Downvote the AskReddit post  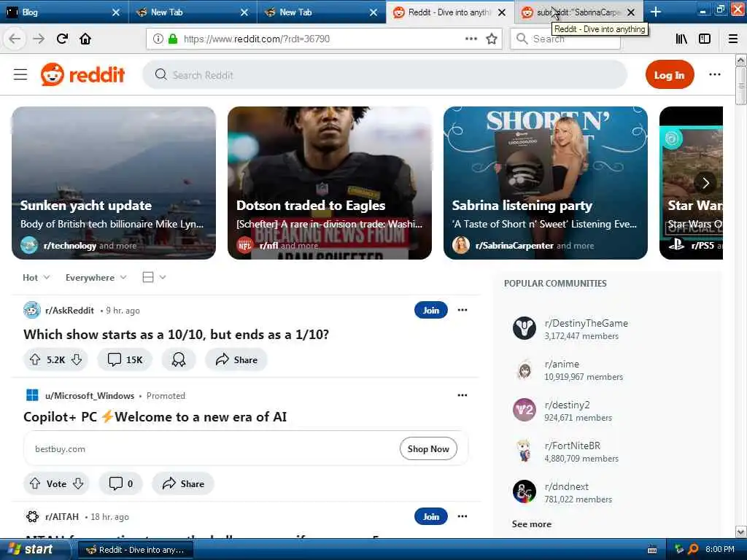[77, 359]
